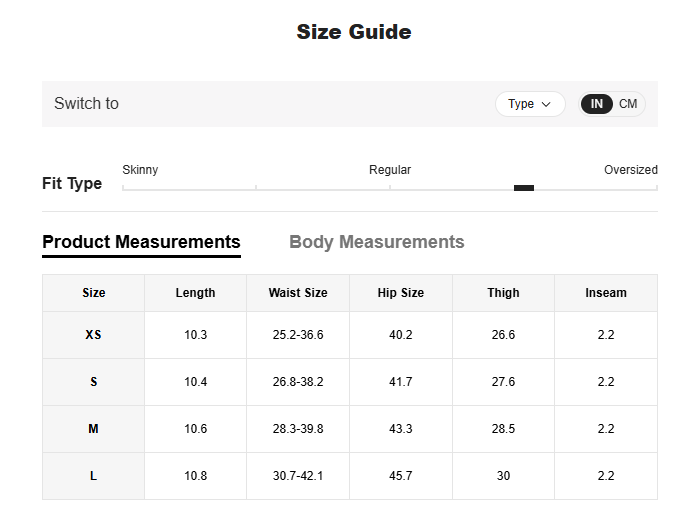Click the Size column header

coord(94,293)
